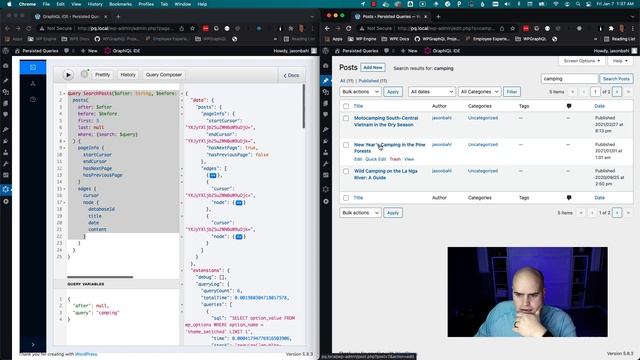Click the Query Variables panel header
This screenshot has width=640, height=360.
(x=117, y=284)
